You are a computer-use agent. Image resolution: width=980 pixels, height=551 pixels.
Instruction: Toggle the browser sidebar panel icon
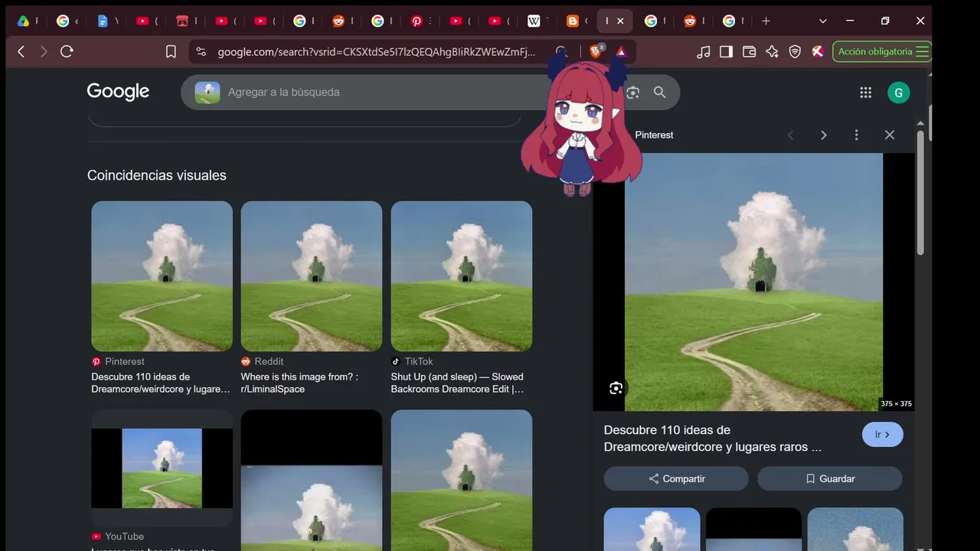727,51
